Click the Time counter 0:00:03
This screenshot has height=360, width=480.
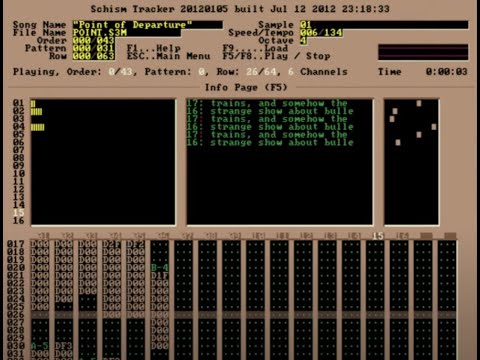tap(446, 72)
